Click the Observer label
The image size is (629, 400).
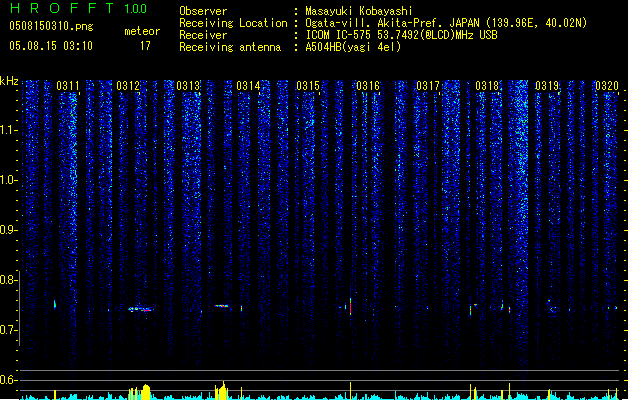click(x=203, y=11)
